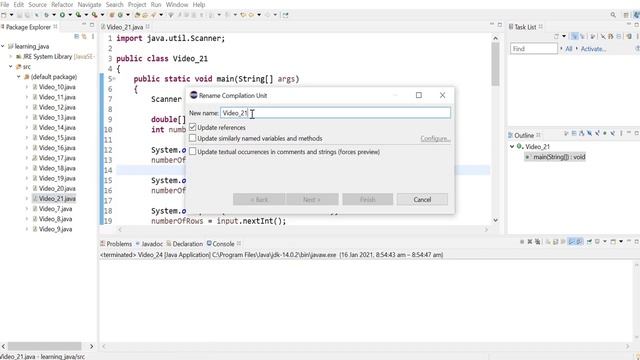This screenshot has height=360, width=640.
Task: Click the Activate... link in Task List
Action: [593, 49]
